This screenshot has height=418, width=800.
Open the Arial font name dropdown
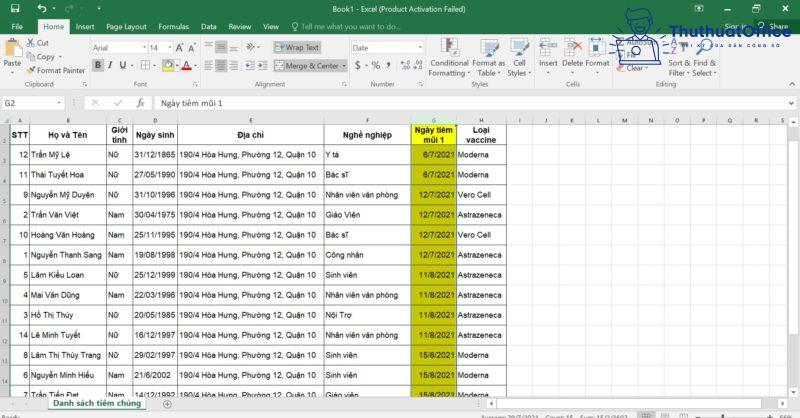(x=144, y=47)
